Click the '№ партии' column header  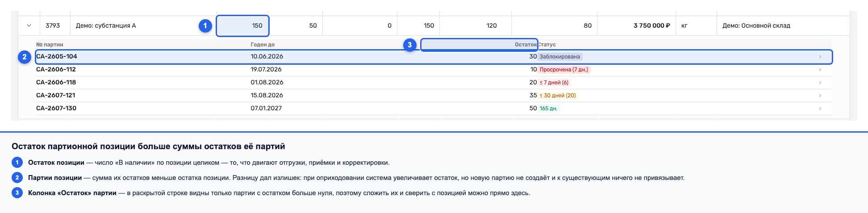pos(50,45)
